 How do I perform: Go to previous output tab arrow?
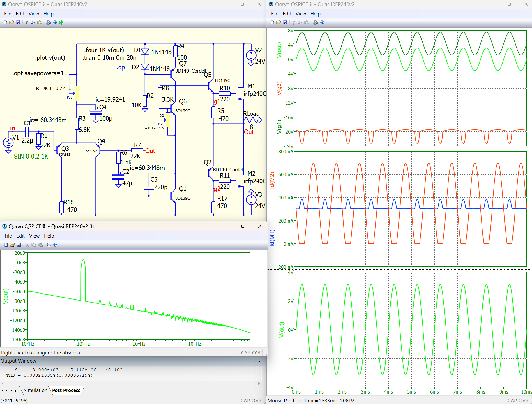click(x=7, y=391)
